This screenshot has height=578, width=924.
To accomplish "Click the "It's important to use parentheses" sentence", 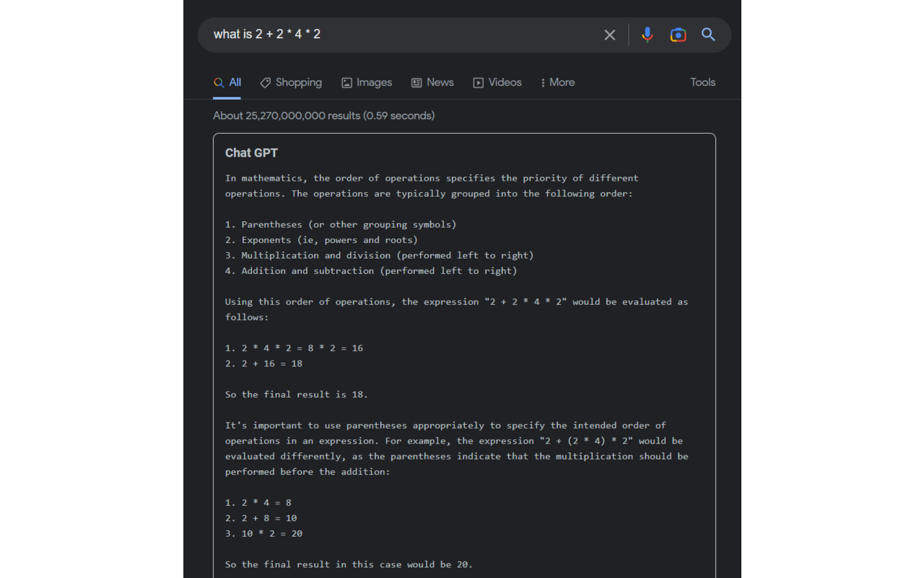I will 456,449.
